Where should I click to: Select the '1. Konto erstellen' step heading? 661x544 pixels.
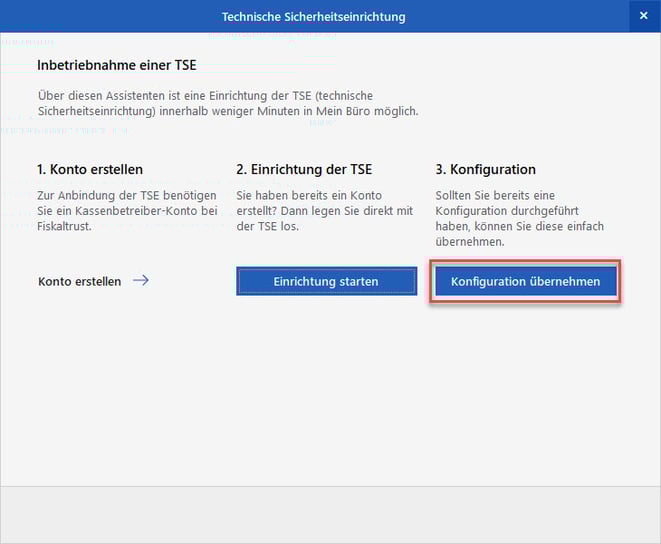[x=90, y=170]
